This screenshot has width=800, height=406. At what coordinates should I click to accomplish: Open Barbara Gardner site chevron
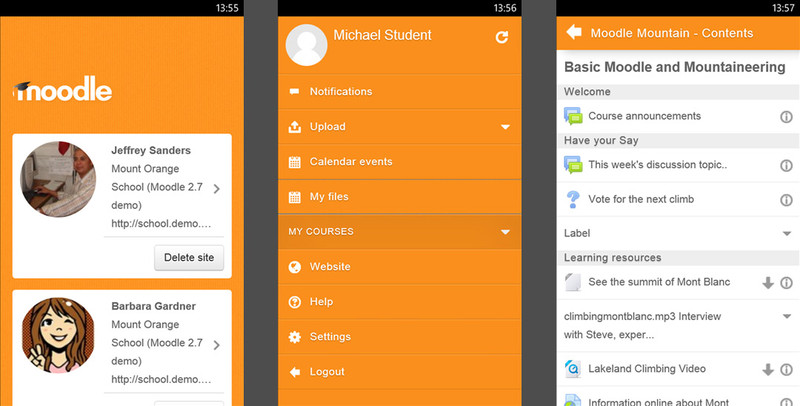click(x=217, y=345)
